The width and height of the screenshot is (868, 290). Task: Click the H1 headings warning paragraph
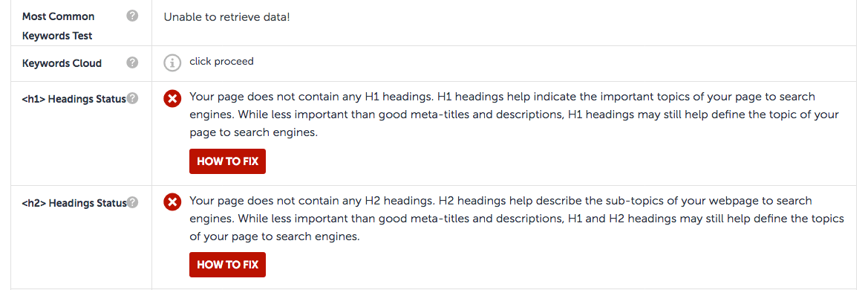coord(514,115)
